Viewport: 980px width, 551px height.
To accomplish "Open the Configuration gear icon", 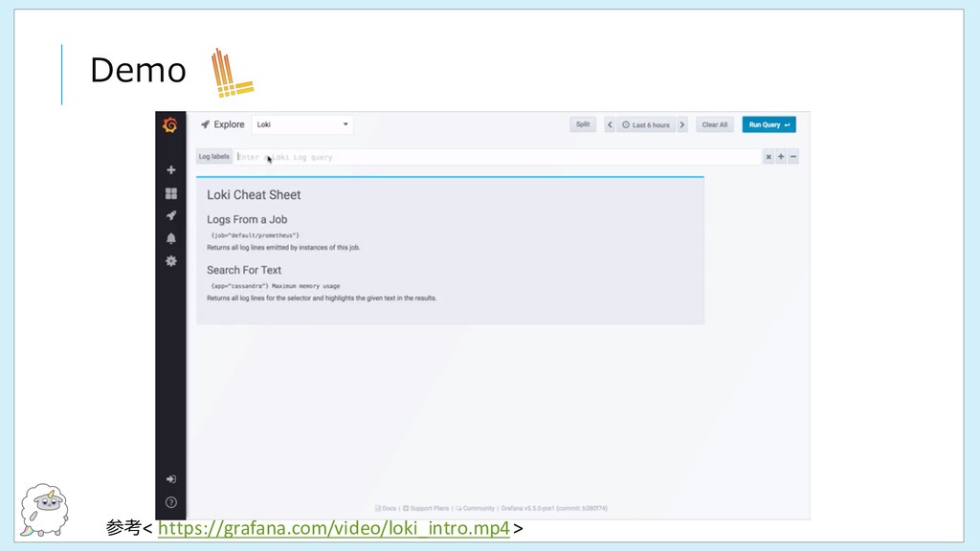I will click(170, 261).
